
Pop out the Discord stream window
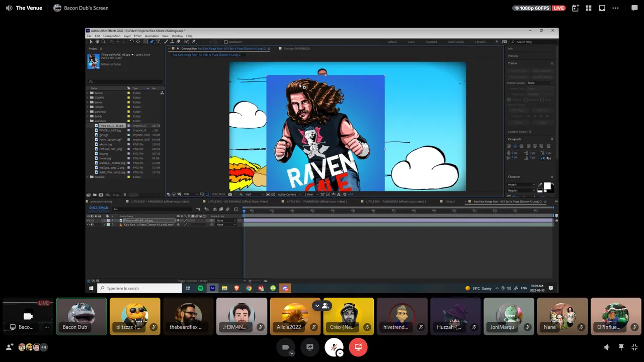602,8
